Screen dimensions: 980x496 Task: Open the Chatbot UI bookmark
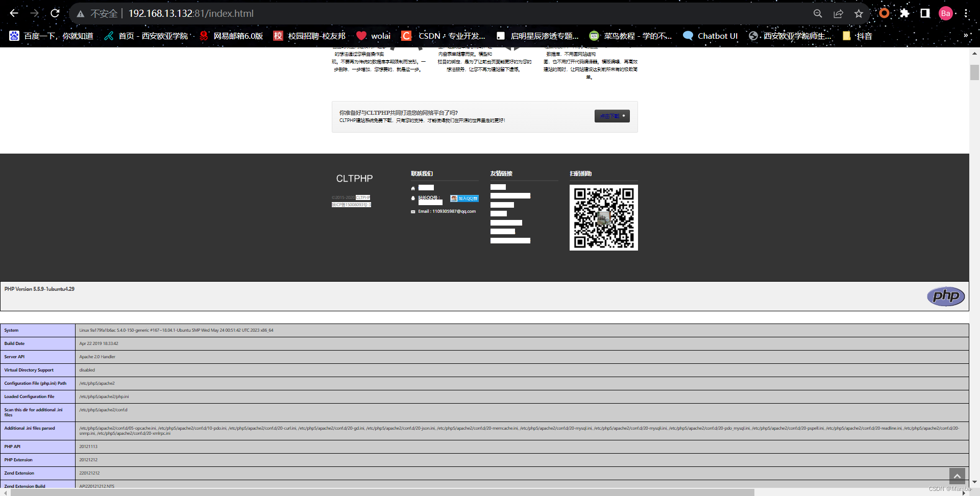coord(710,36)
